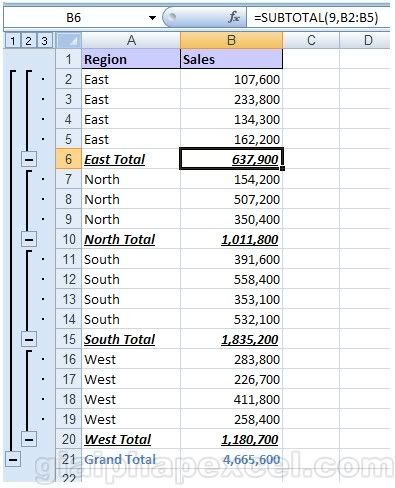Viewport: 395px width, 488px height.
Task: Click the fx insert function icon
Action: [234, 17]
